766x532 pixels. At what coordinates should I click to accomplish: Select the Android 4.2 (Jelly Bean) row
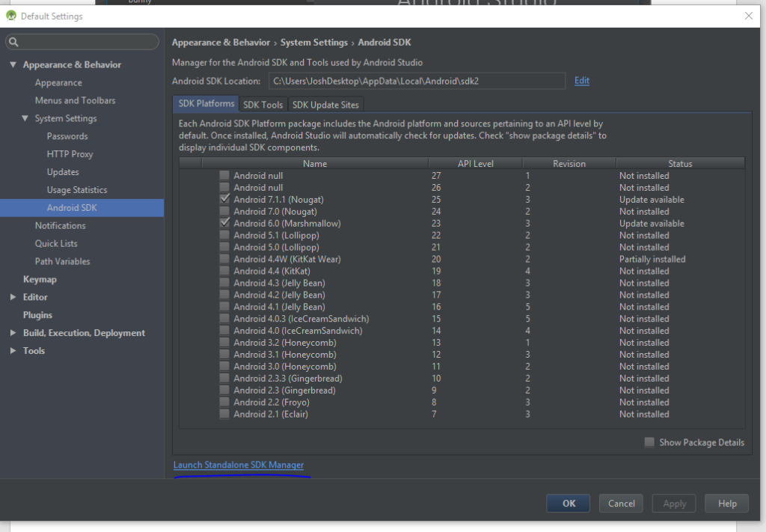click(x=462, y=295)
